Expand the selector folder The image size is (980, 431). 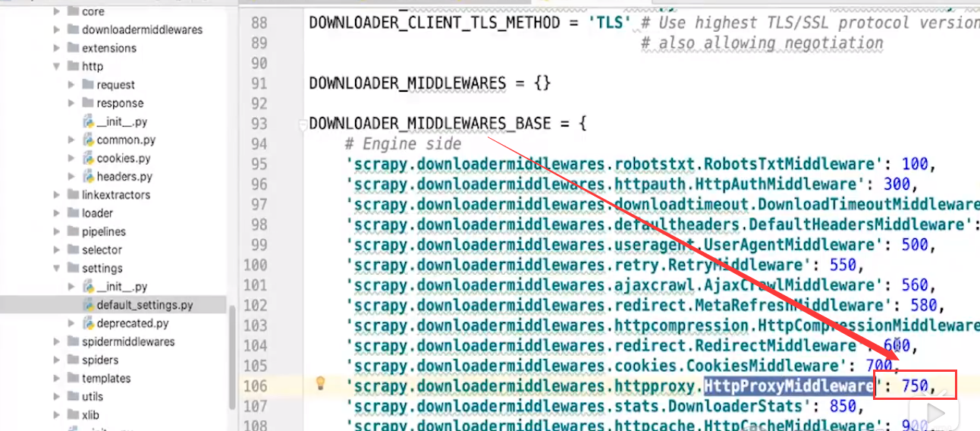tap(57, 250)
